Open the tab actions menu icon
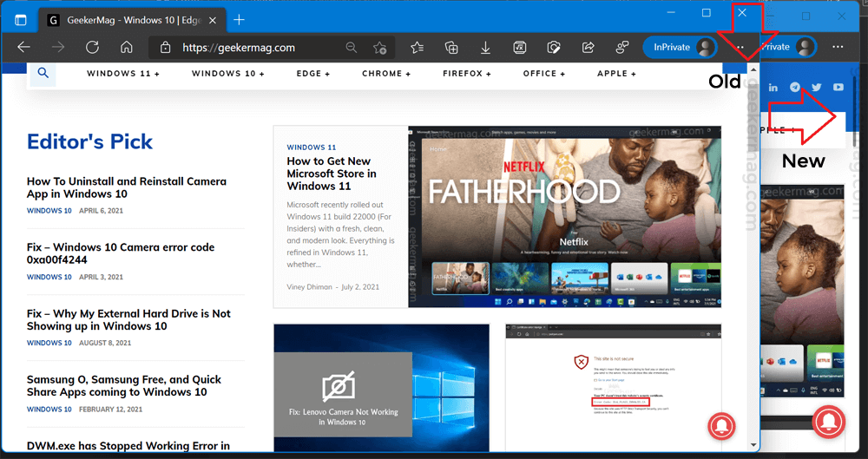Viewport: 868px width, 459px height. tap(21, 21)
